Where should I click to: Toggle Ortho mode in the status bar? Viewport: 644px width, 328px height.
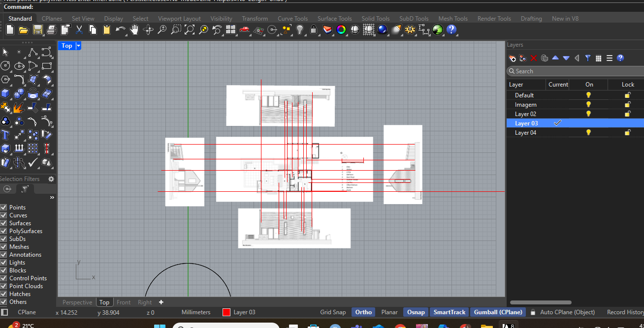point(363,312)
